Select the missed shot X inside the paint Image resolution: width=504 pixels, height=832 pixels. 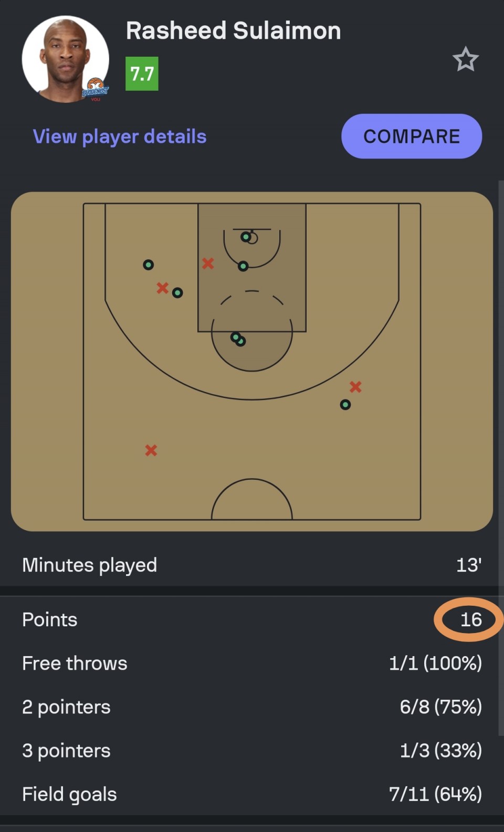pyautogui.click(x=208, y=264)
